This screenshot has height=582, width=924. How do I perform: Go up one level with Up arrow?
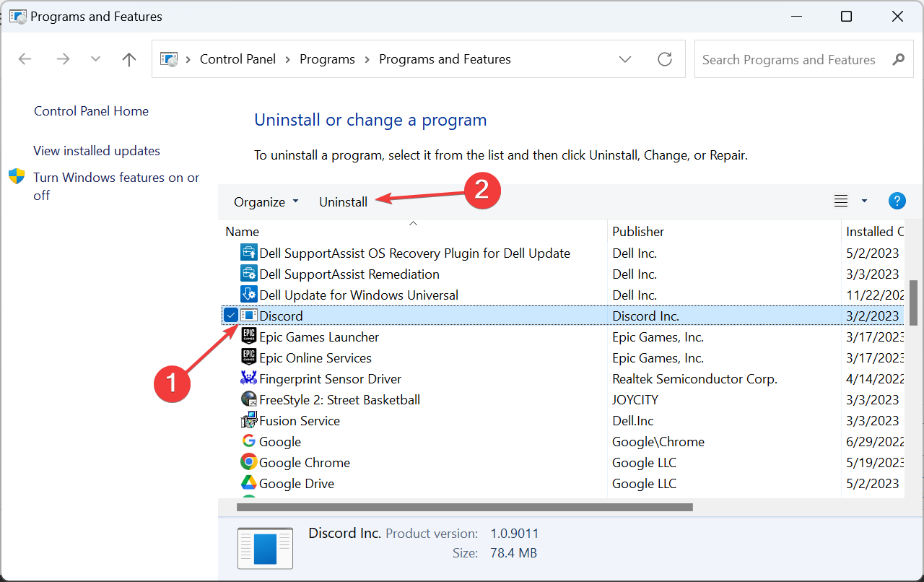click(129, 59)
